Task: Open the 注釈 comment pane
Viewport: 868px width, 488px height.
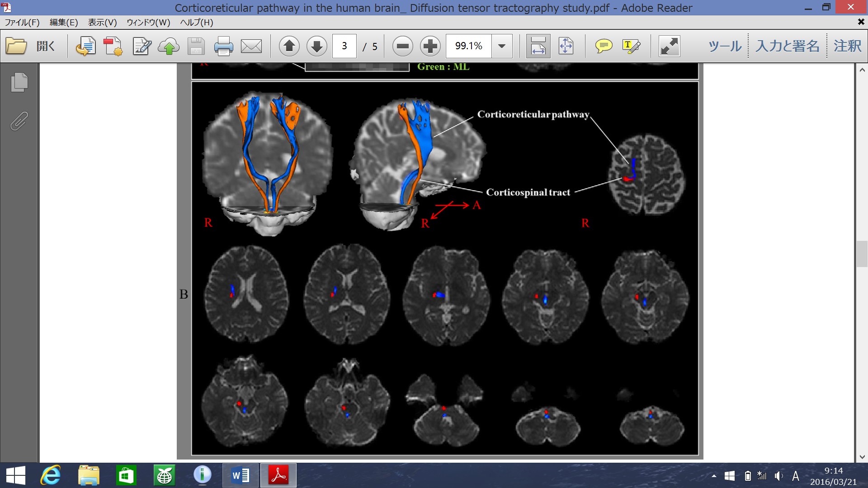Action: point(848,46)
